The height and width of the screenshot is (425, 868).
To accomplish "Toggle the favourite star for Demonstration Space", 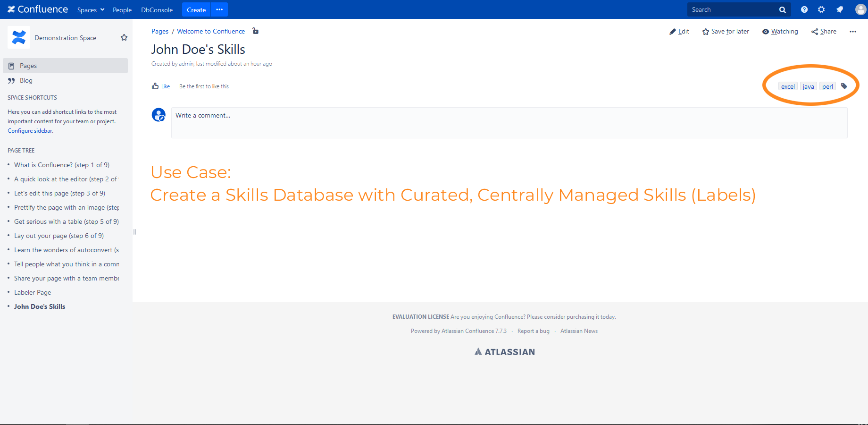I will click(x=124, y=37).
